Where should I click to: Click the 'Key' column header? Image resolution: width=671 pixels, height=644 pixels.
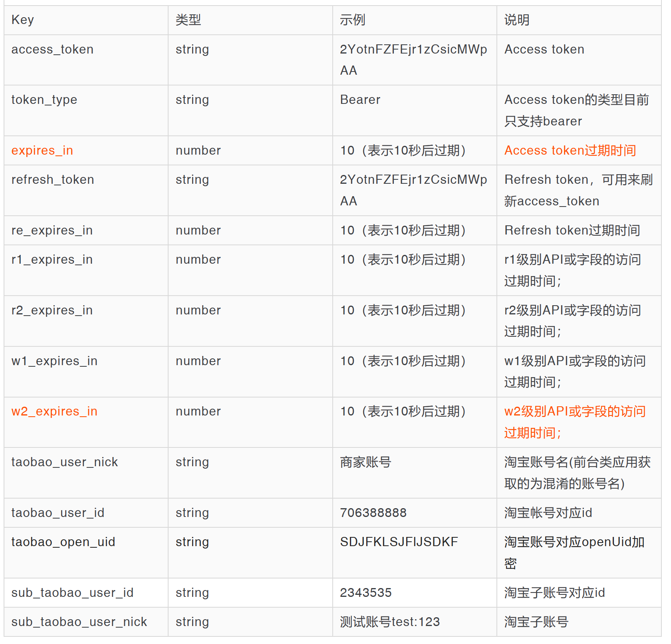point(86,20)
